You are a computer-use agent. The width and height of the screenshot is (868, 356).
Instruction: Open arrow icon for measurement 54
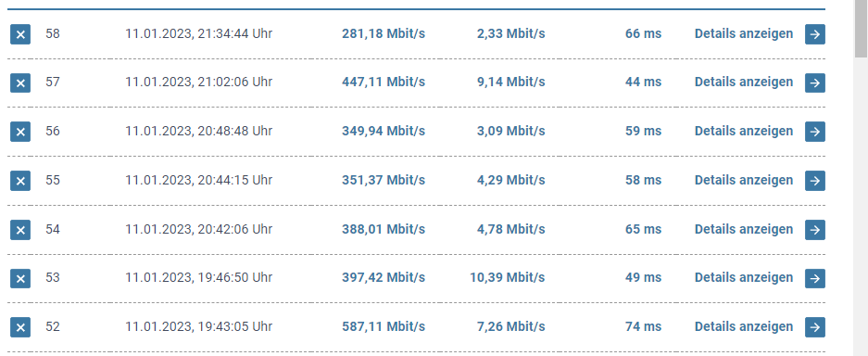[x=815, y=230]
